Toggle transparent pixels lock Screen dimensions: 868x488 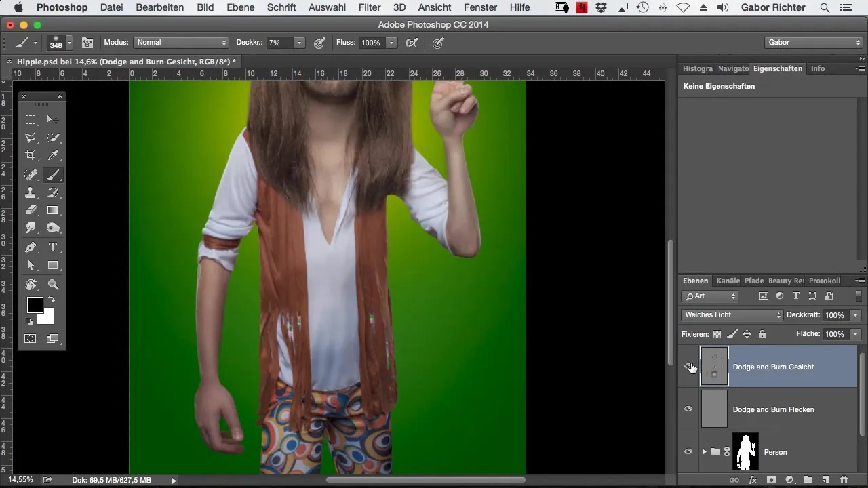(x=717, y=334)
